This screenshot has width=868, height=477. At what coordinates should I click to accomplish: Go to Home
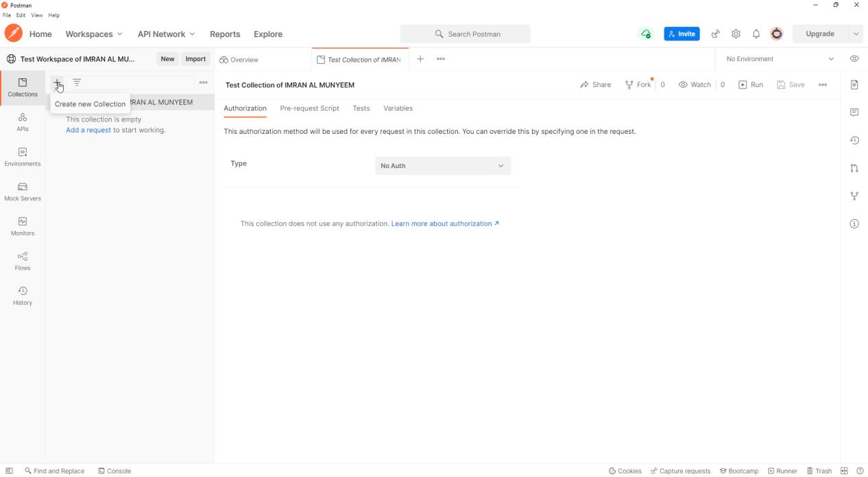coord(40,34)
